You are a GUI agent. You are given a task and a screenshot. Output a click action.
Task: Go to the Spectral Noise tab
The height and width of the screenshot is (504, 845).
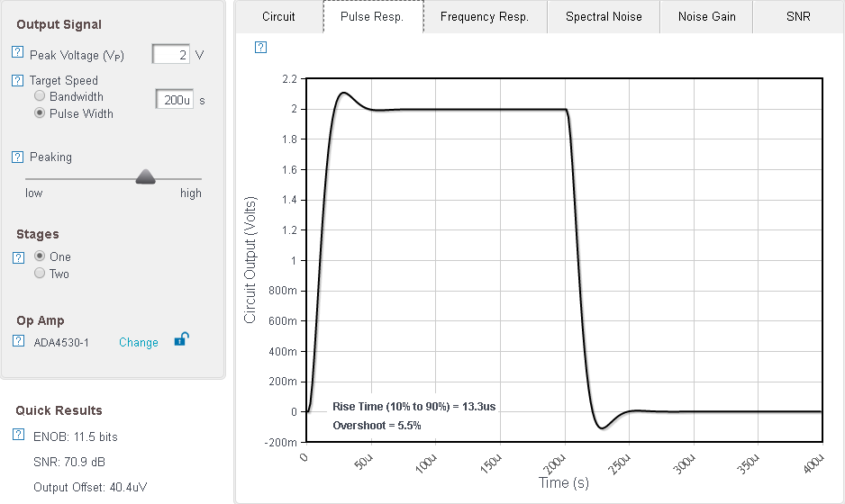[x=603, y=16]
